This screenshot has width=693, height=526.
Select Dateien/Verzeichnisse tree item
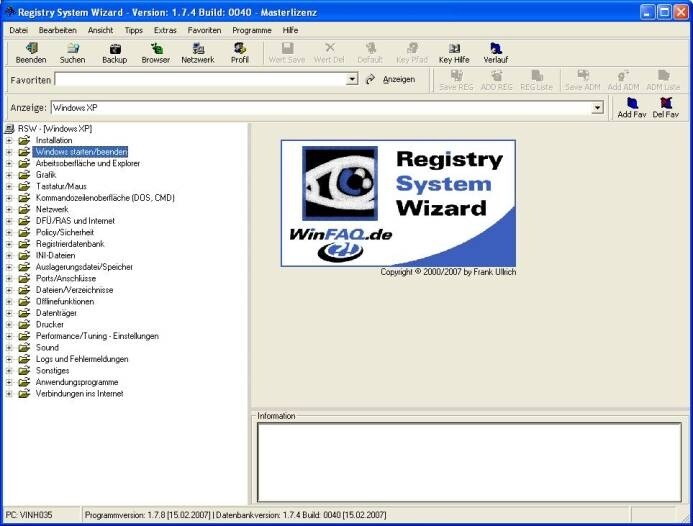point(74,290)
